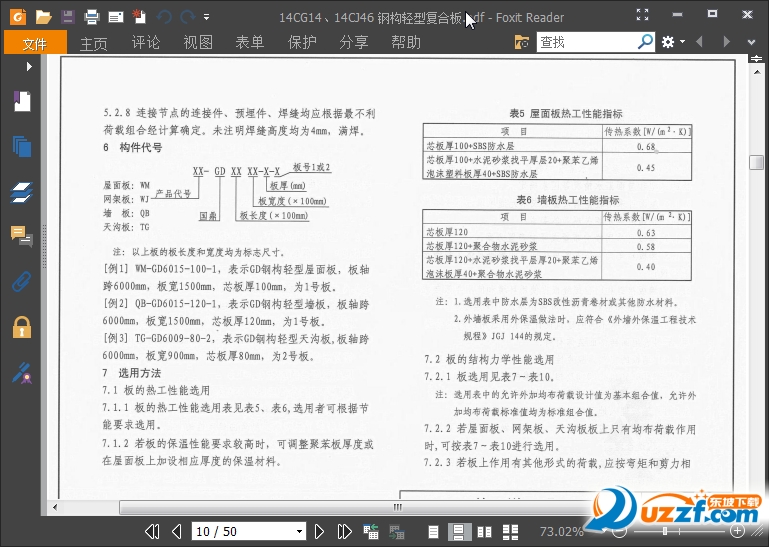Go to the next search result arrow
Screen dimensions: 769x547
pyautogui.click(x=726, y=42)
